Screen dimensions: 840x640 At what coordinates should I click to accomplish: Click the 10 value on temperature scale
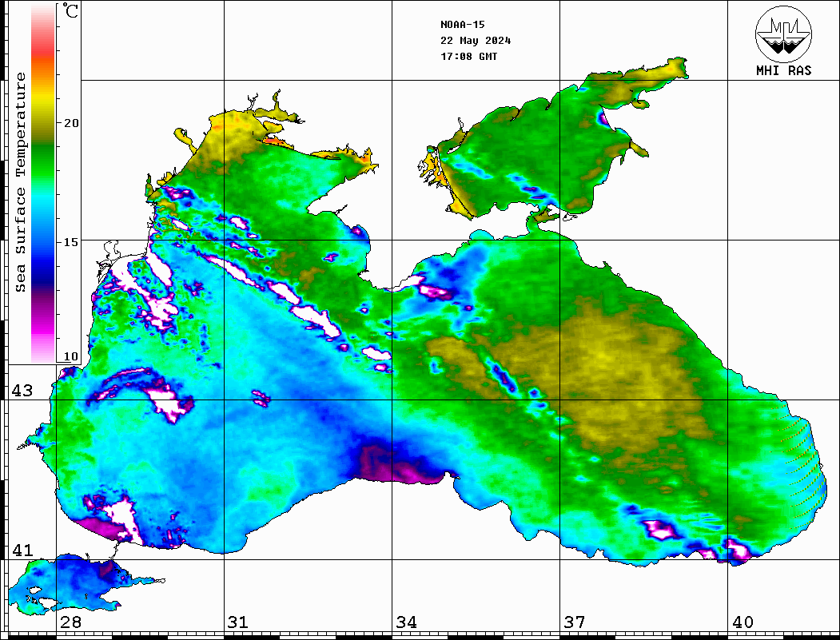tap(71, 356)
